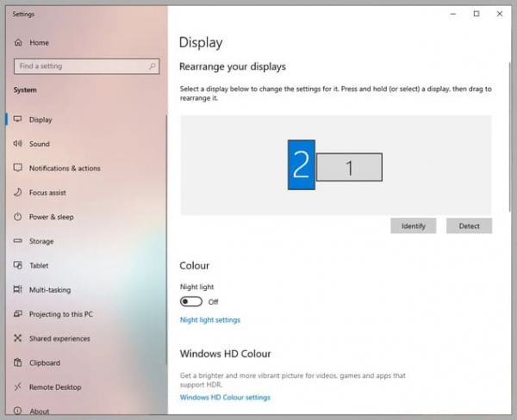This screenshot has width=517, height=420.
Task: Select display 2 in the arrangement
Action: [x=302, y=164]
